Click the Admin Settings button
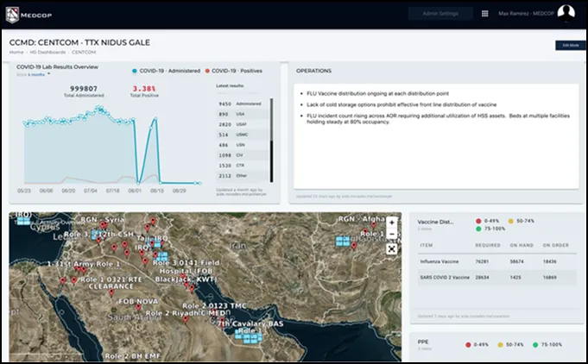The width and height of the screenshot is (588, 364). coord(440,14)
